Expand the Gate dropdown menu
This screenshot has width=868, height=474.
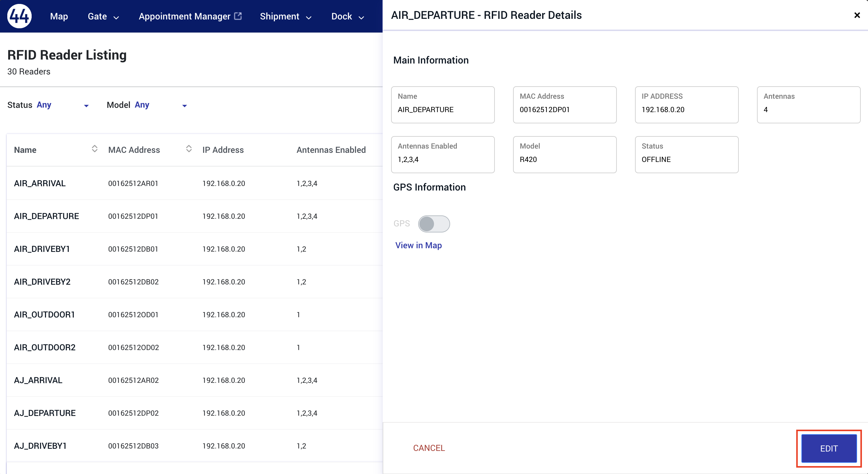[103, 16]
